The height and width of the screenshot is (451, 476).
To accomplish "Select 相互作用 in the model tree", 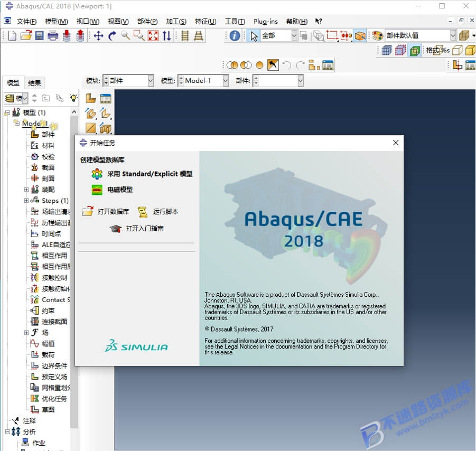I will (x=49, y=256).
